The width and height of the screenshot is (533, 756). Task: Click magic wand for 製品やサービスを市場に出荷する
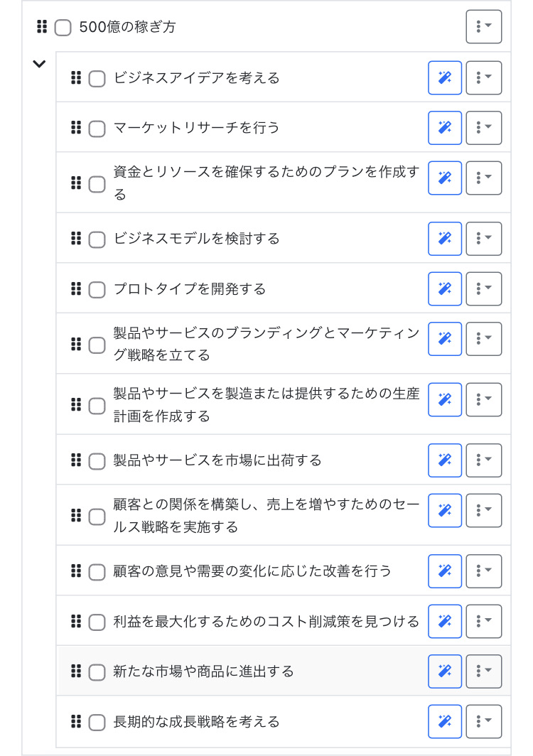(x=445, y=460)
